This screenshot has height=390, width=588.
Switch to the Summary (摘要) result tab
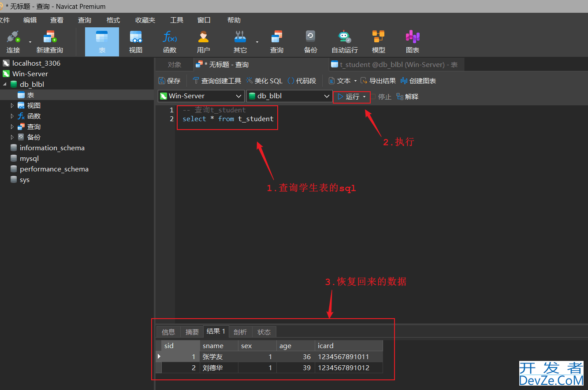[192, 332]
